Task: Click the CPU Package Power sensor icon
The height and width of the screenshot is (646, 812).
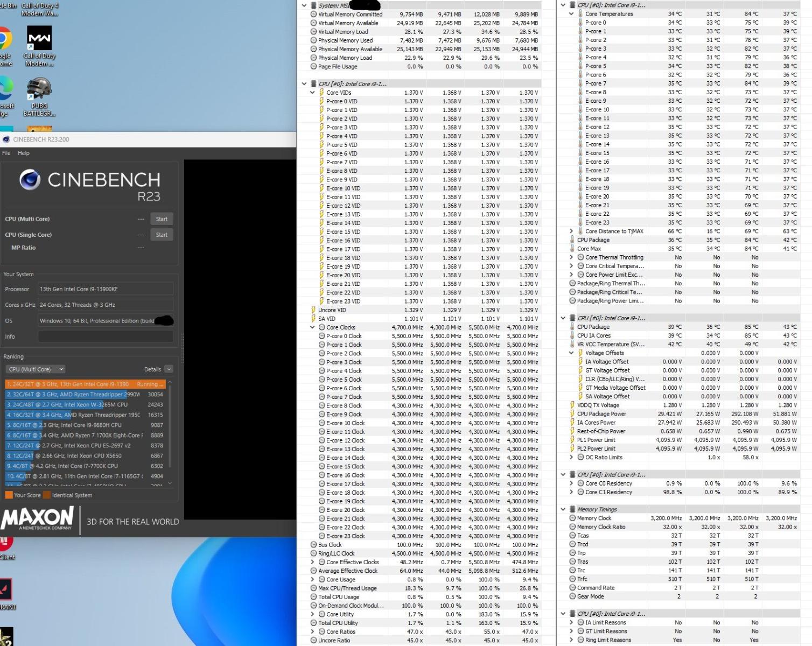Action: 572,414
